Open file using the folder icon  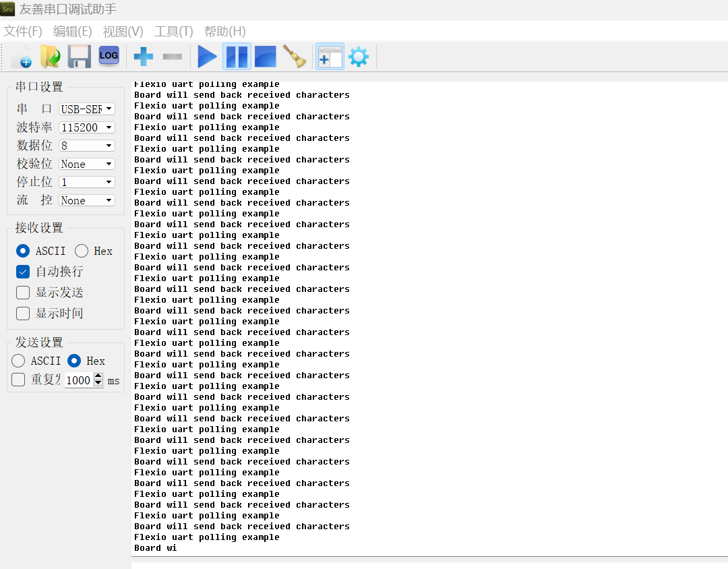tap(50, 57)
